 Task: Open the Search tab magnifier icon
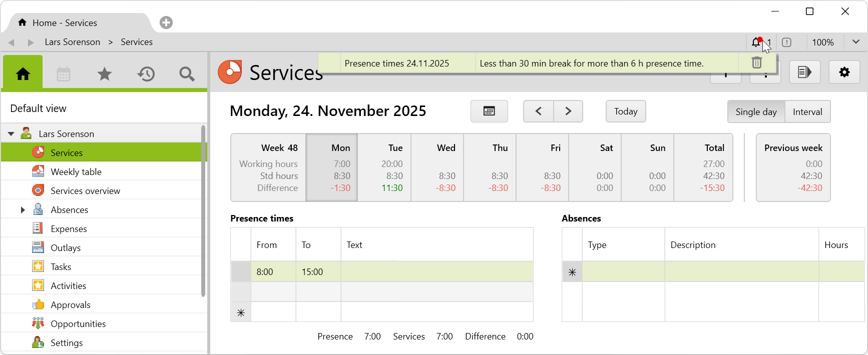pos(187,74)
